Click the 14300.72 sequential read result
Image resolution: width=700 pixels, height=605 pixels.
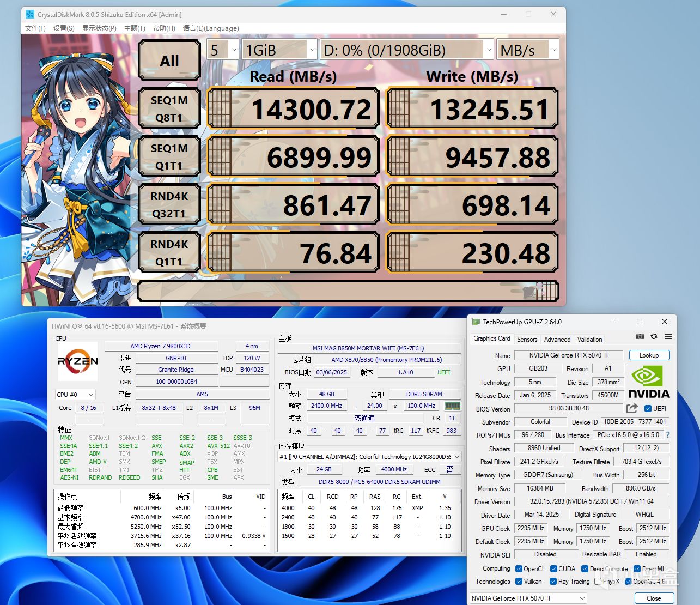click(293, 109)
